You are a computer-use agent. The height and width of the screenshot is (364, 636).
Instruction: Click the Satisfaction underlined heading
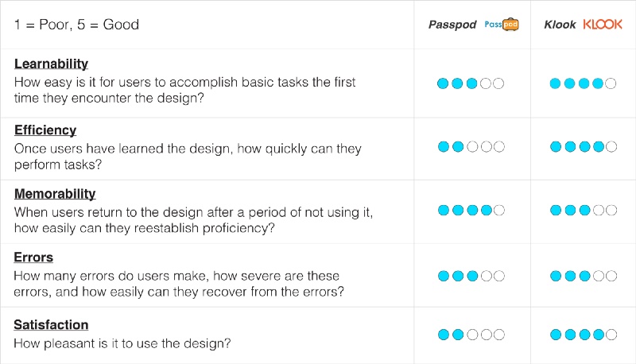point(51,325)
